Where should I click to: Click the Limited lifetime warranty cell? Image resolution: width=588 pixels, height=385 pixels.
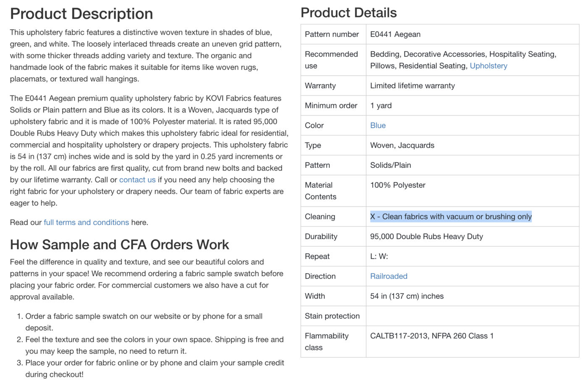pyautogui.click(x=412, y=86)
